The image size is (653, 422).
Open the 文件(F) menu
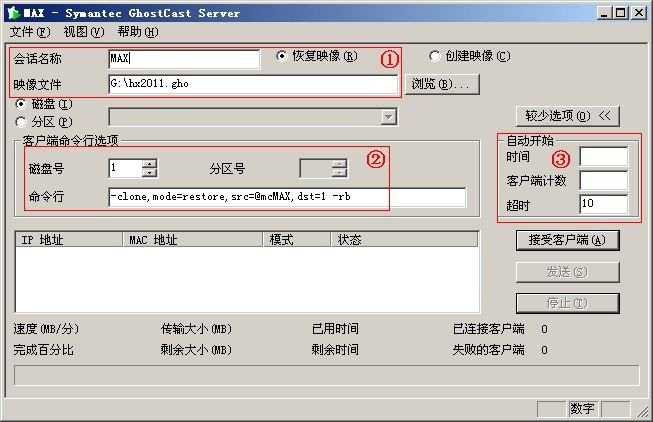tap(30, 32)
